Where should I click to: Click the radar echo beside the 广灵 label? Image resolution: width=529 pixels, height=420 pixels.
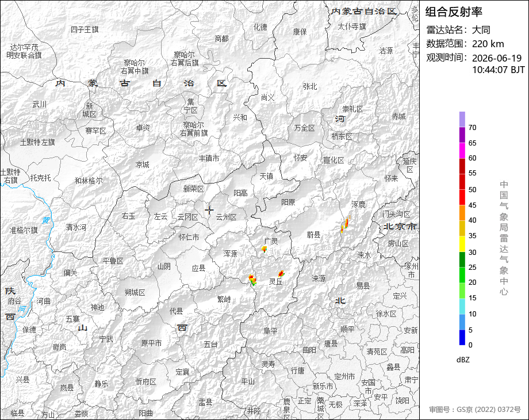264,249
